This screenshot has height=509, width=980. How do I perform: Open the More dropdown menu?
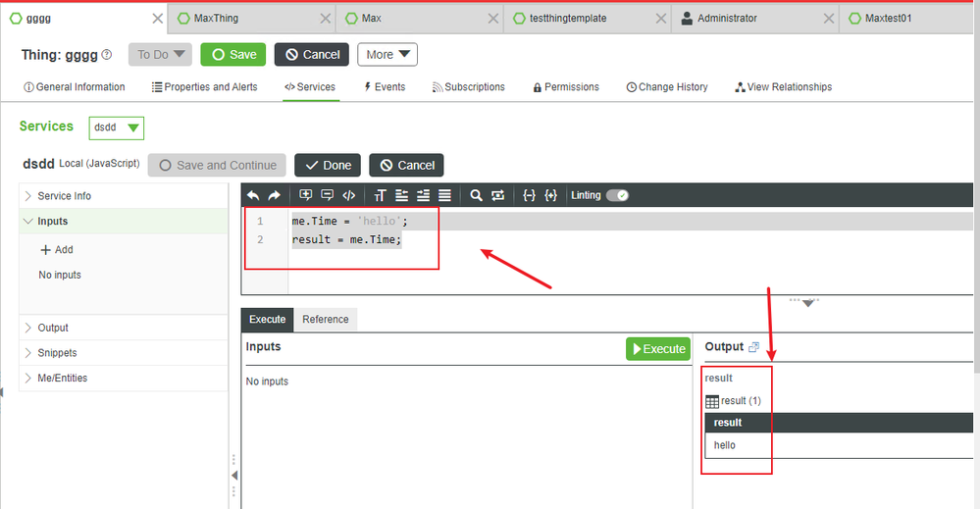point(387,54)
